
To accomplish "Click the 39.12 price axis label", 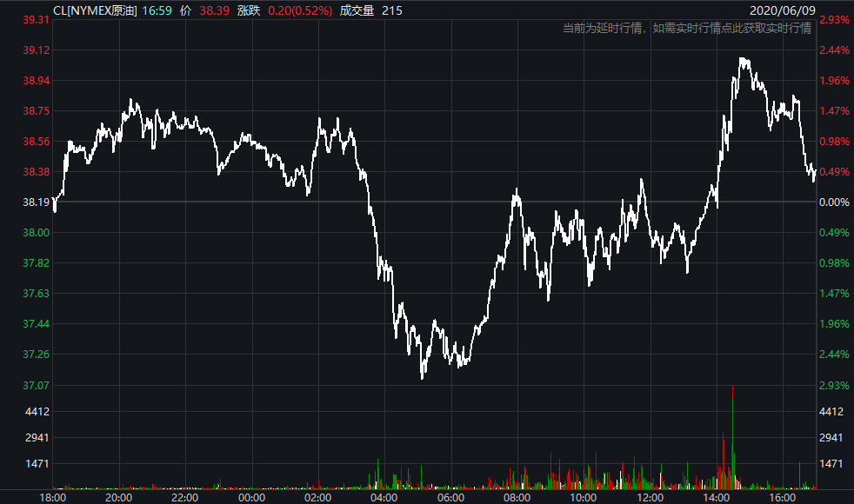I will click(x=36, y=50).
